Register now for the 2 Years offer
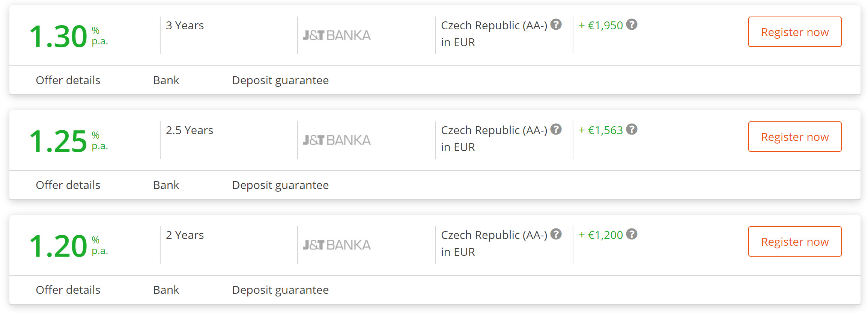 click(795, 242)
